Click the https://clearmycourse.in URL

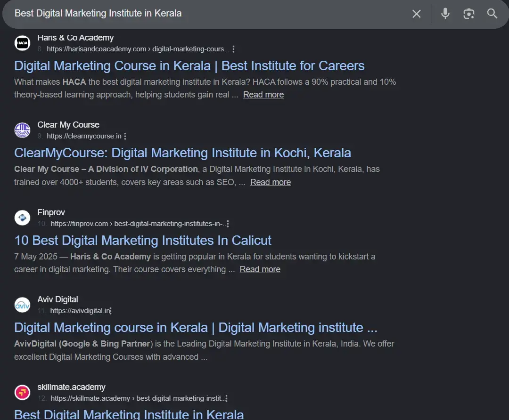click(x=84, y=136)
